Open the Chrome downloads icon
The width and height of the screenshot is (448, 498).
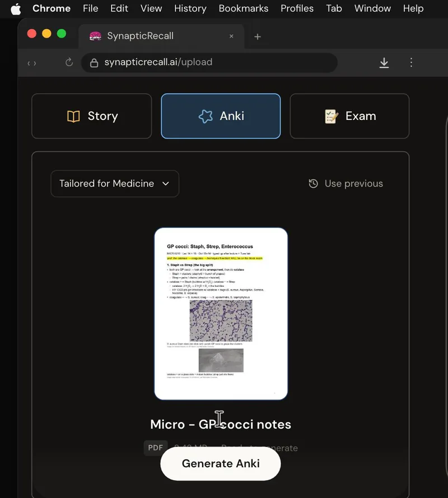click(384, 63)
